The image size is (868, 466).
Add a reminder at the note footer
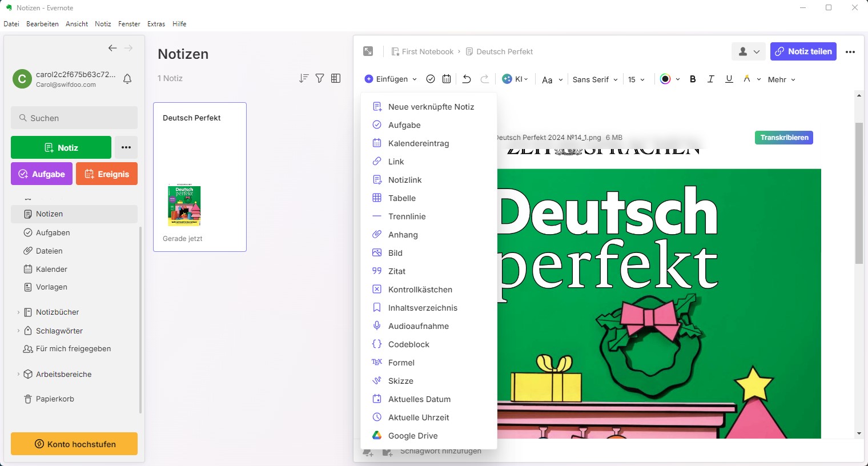(x=368, y=452)
